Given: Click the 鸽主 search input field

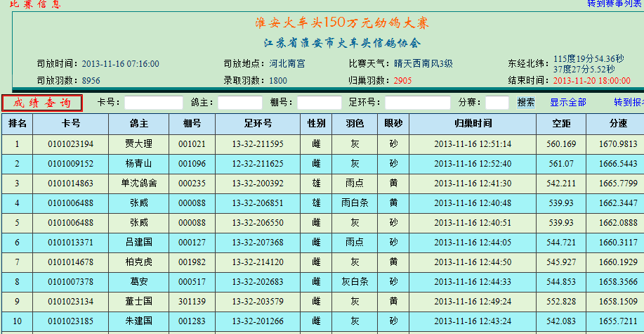Looking at the screenshot, I should pyautogui.click(x=239, y=103).
